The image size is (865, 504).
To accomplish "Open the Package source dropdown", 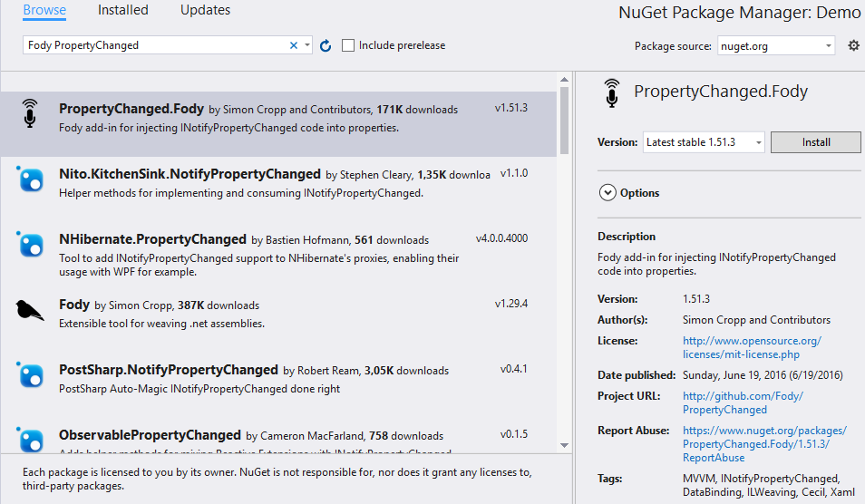I will coord(776,45).
